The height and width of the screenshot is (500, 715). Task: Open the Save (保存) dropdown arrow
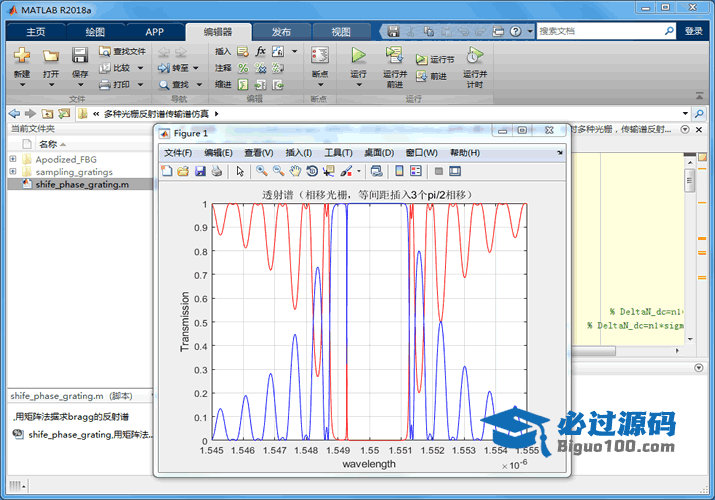point(80,85)
